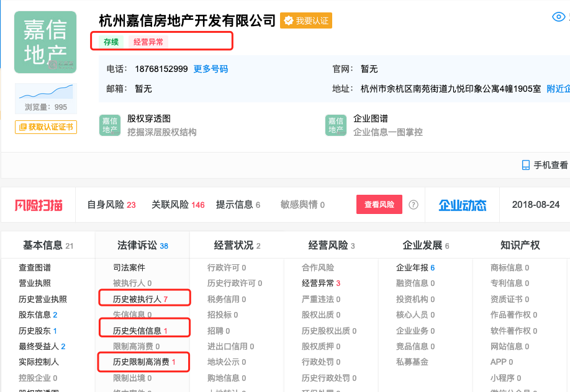Click the 2018-08-24 date entry
This screenshot has height=392, width=570.
tap(536, 205)
